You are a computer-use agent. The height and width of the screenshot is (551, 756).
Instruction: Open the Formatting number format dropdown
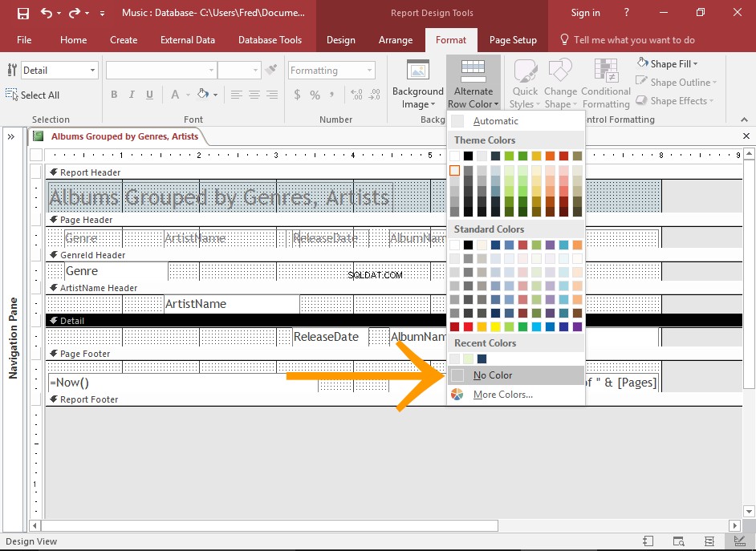(x=369, y=71)
